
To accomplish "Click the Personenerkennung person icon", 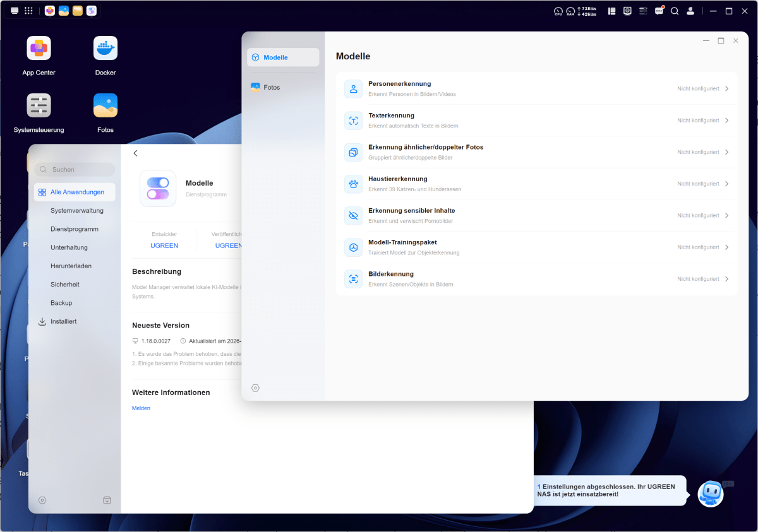I will [354, 89].
